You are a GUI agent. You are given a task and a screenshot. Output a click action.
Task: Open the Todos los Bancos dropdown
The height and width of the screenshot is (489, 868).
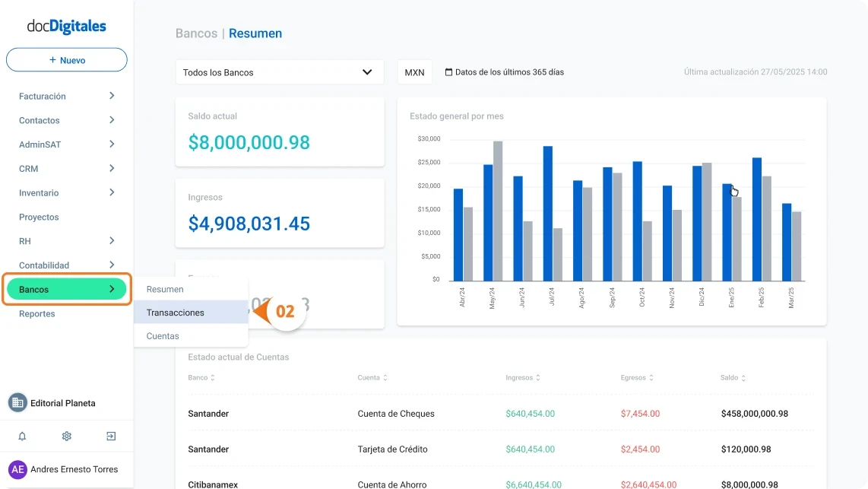point(279,71)
